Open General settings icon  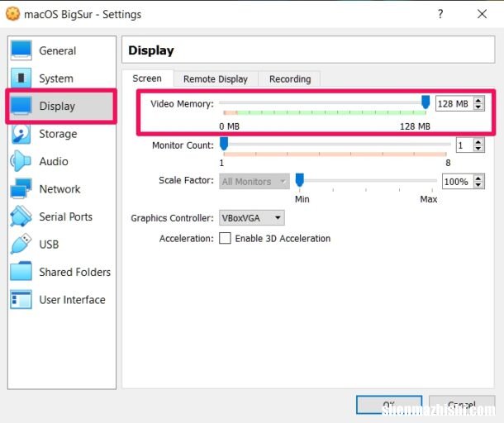coord(21,50)
